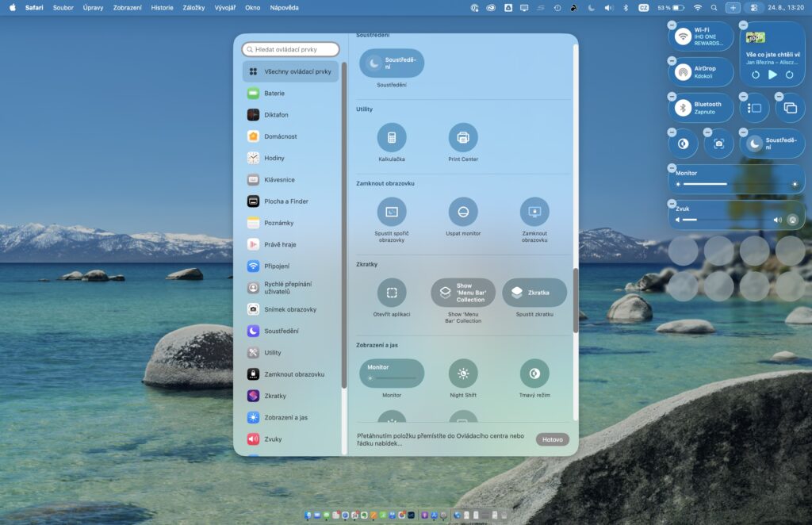
Task: Open the sound output picker in Zvuk
Action: (x=792, y=220)
